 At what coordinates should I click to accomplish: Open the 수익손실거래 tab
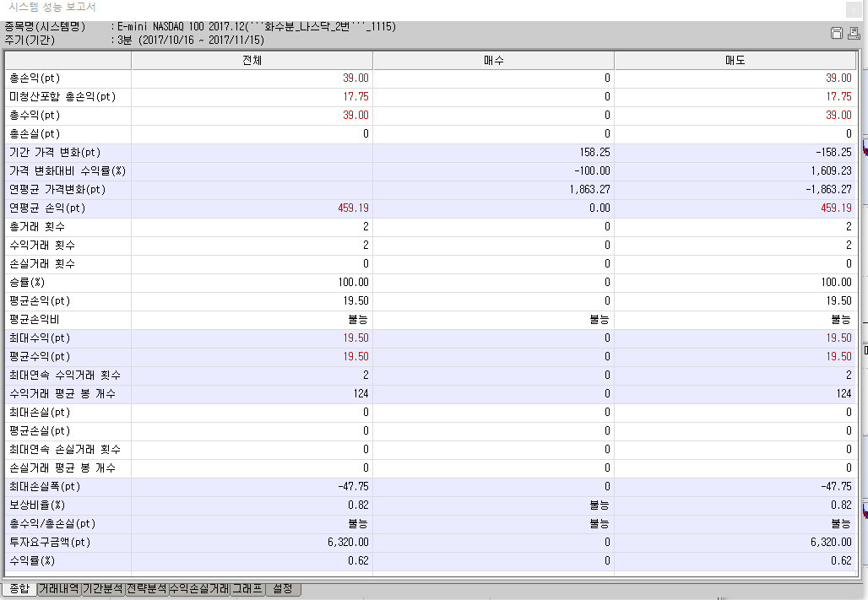coord(199,588)
